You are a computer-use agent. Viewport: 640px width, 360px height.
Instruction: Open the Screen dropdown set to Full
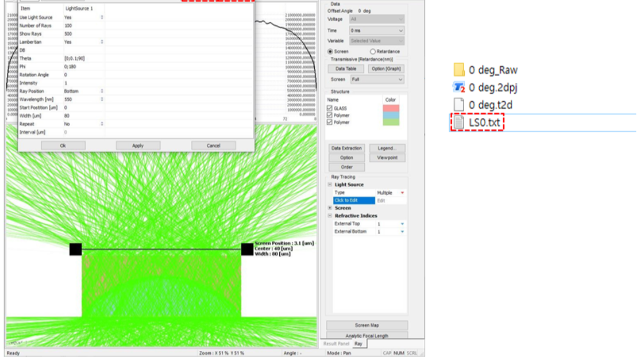(x=376, y=79)
